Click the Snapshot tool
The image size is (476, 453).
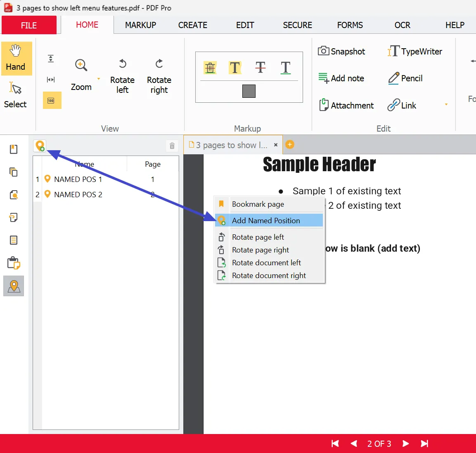click(x=341, y=51)
